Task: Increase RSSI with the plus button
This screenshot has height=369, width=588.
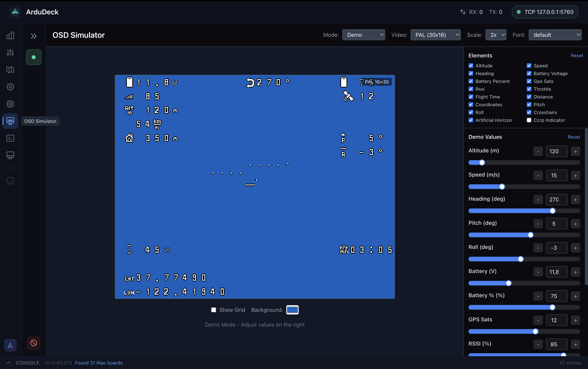Action: 575,344
